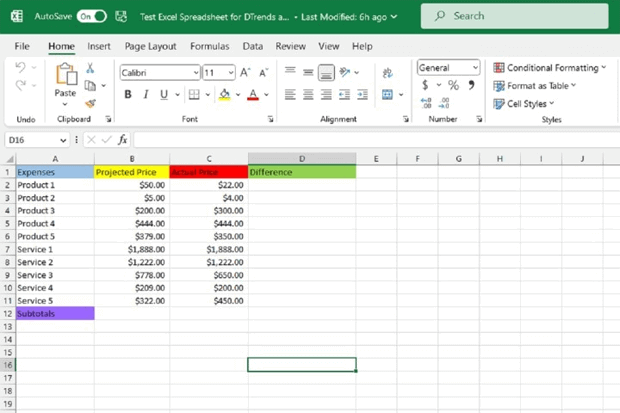Viewport: 620px width, 413px height.
Task: Click the Increase Font Size icon
Action: pyautogui.click(x=247, y=72)
